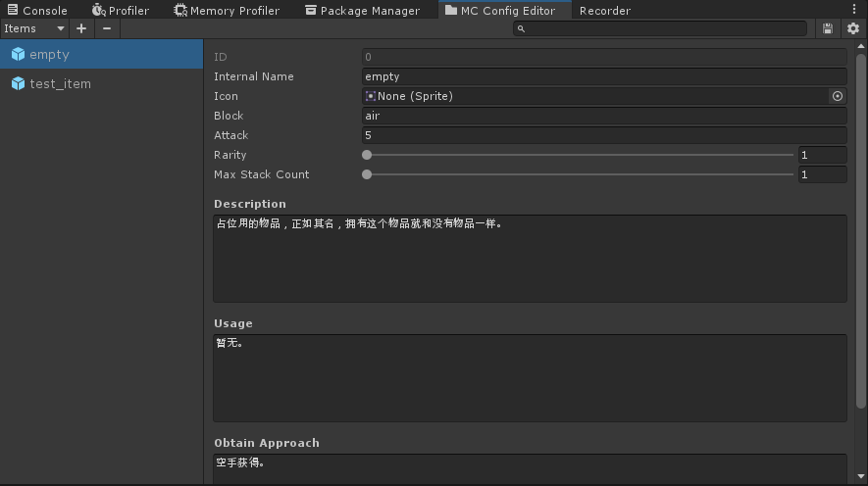868x486 pixels.
Task: Switch to the Console tab
Action: (x=37, y=11)
